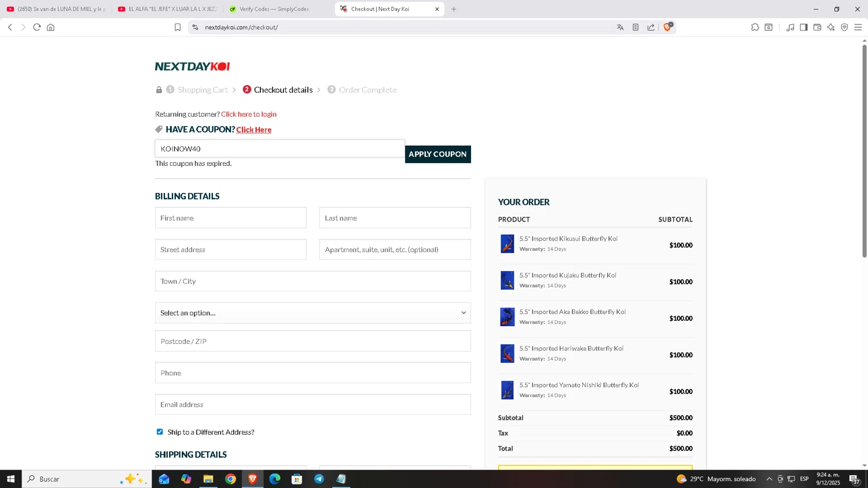Open weather widget showing 29°C
The height and width of the screenshot is (488, 868).
716,479
